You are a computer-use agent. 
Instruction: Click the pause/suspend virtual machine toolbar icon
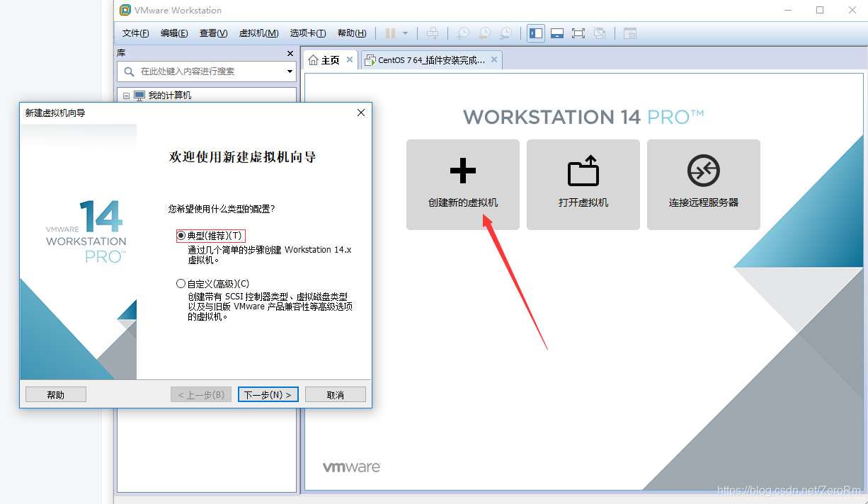[390, 33]
